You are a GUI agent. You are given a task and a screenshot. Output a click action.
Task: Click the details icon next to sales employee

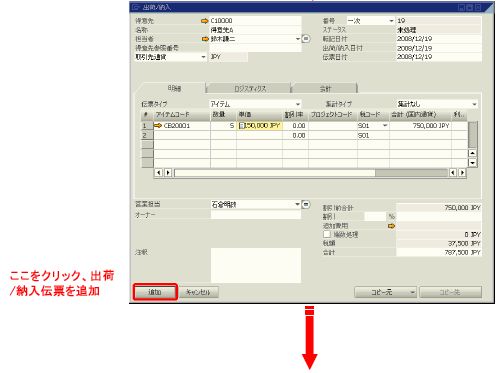[x=306, y=204]
